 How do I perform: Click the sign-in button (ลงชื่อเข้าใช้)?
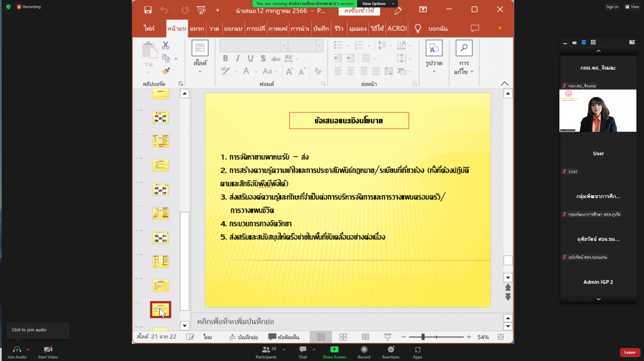point(359,11)
